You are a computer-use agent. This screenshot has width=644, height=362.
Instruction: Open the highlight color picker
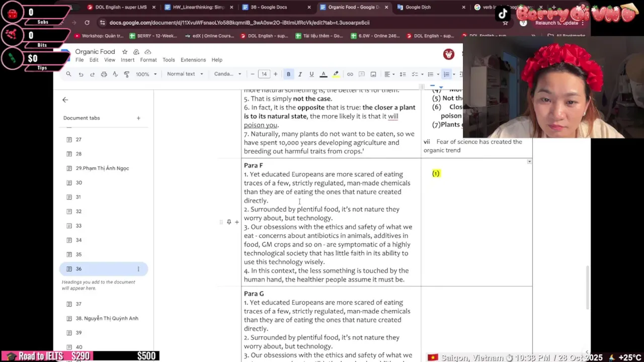[x=336, y=74]
